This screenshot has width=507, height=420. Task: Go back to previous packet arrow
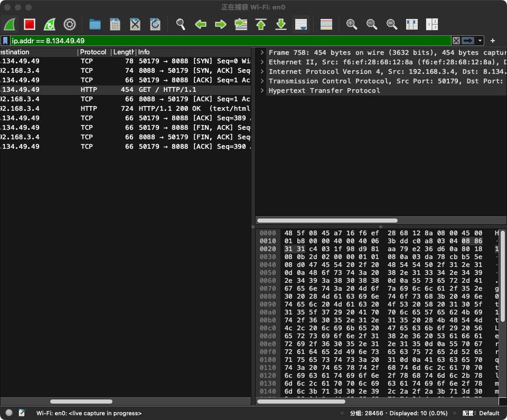[201, 24]
